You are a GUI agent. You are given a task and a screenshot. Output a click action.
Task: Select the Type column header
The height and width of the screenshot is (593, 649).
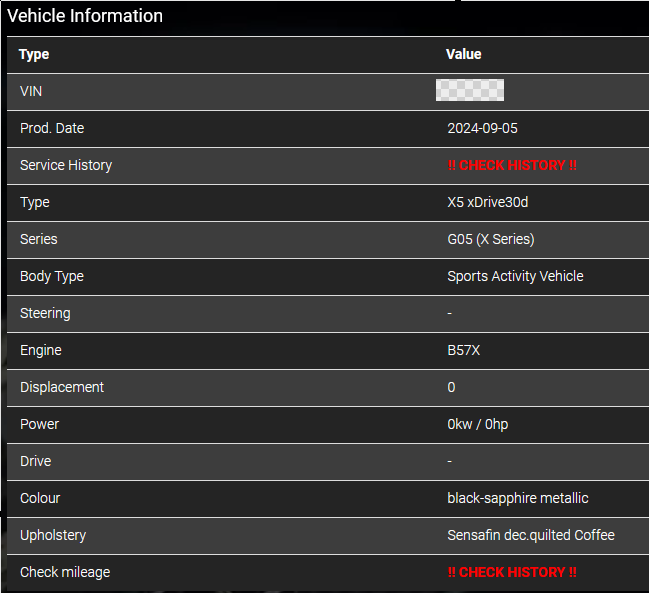click(x=34, y=54)
